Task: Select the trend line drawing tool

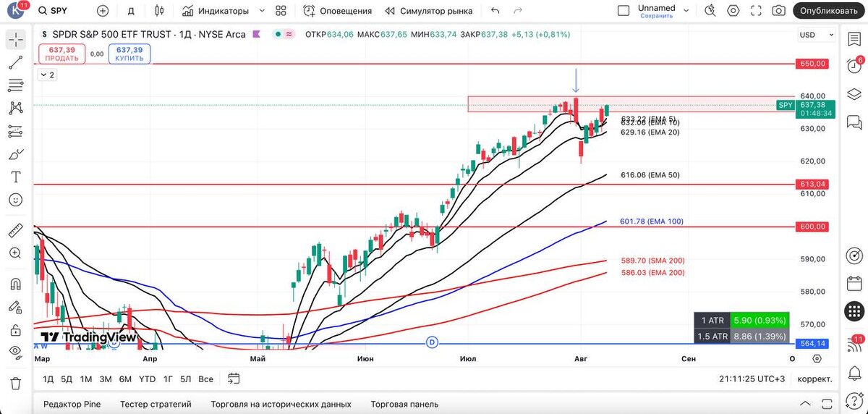Action: pyautogui.click(x=16, y=63)
